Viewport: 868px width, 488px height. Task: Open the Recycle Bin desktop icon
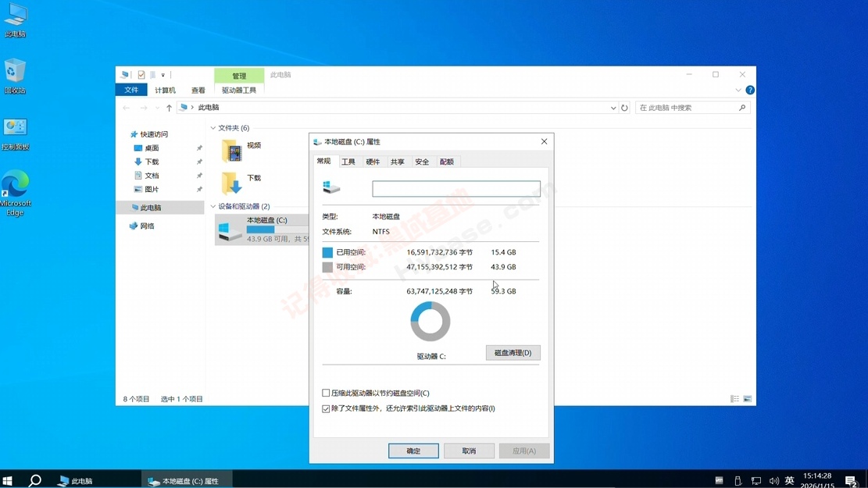point(15,77)
